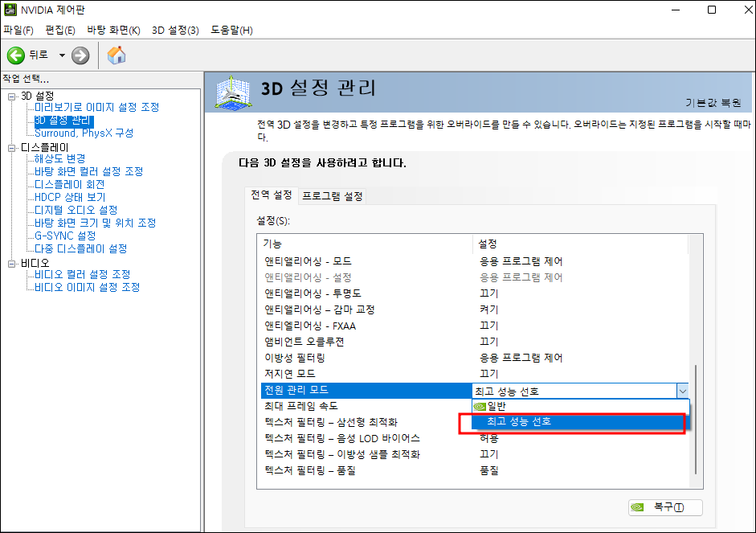Image resolution: width=756 pixels, height=533 pixels.
Task: Open the 도움말(H) menu
Action: (231, 31)
